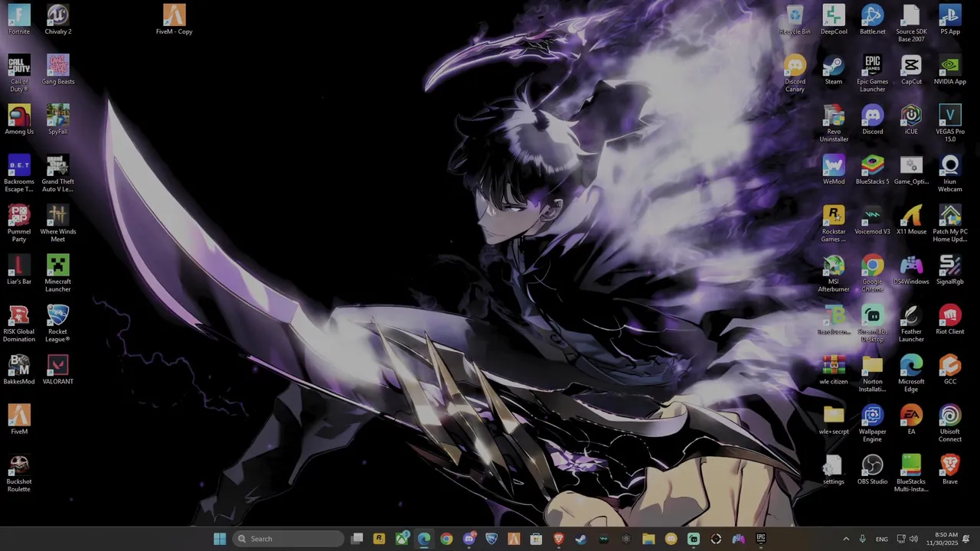Image resolution: width=980 pixels, height=551 pixels.
Task: Open Revo Uninstaller shortcut
Action: pyautogui.click(x=834, y=123)
